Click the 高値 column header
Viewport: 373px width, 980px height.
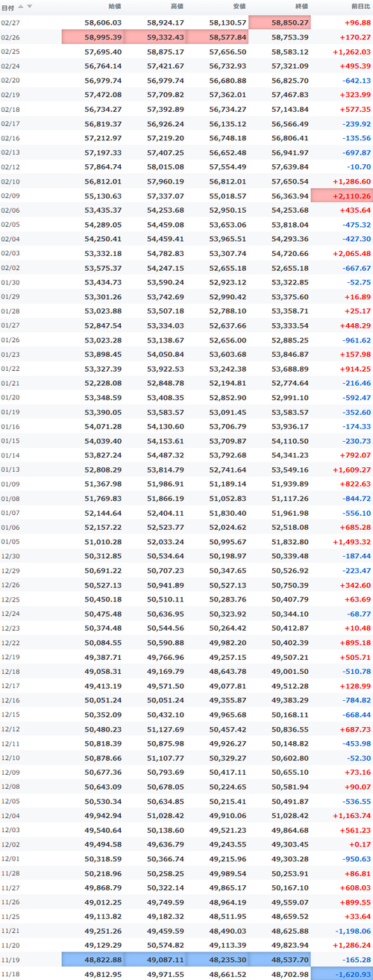tap(177, 7)
